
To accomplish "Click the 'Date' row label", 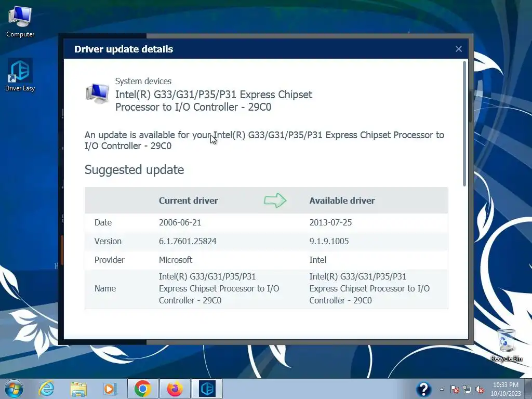I will (x=103, y=222).
